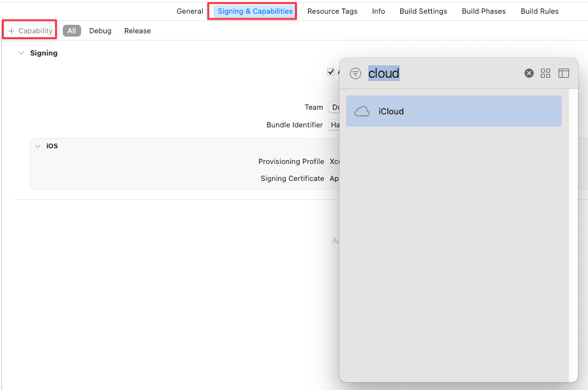The height and width of the screenshot is (390, 588).
Task: Open the capability library filter icon
Action: (355, 73)
